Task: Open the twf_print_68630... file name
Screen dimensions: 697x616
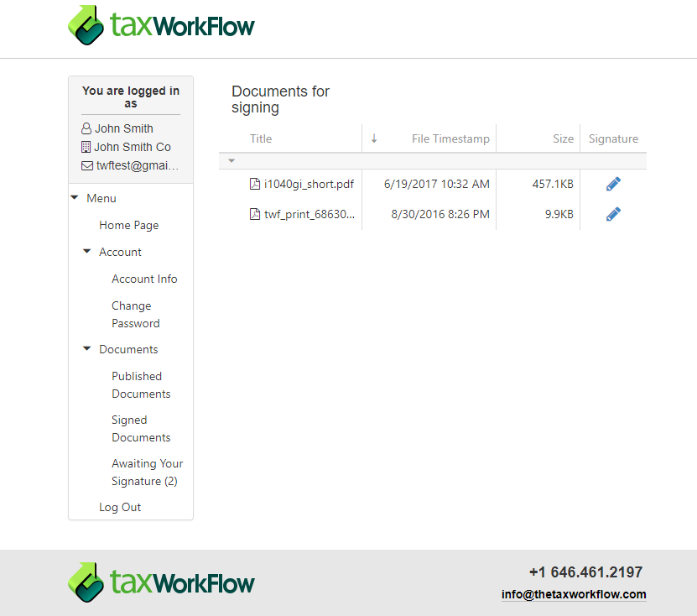Action: (309, 214)
